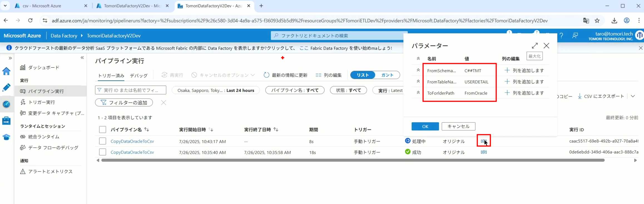Switch view to ガント toggle
This screenshot has width=644, height=204.
(x=387, y=75)
